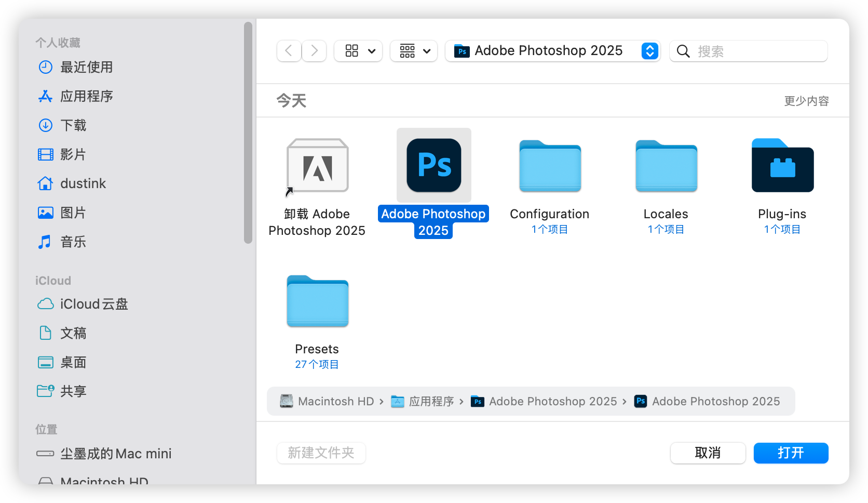The height and width of the screenshot is (503, 868).
Task: Go to Applications (应用程序) in sidebar
Action: pos(75,96)
